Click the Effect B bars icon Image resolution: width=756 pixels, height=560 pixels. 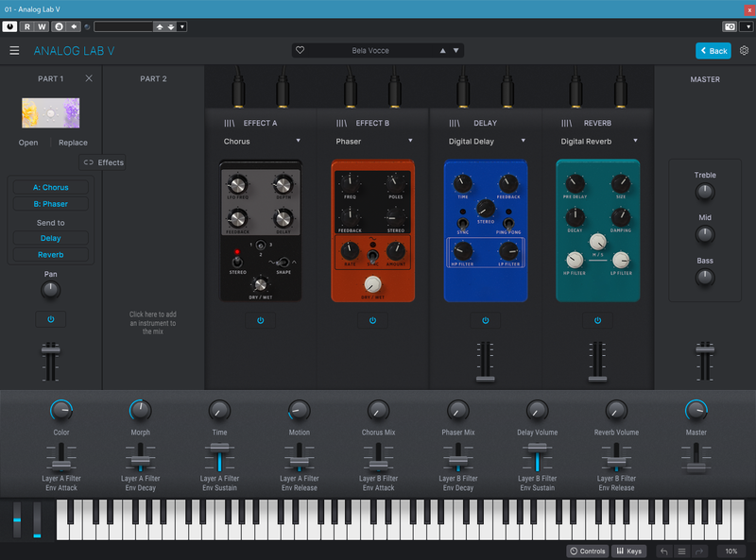point(341,124)
